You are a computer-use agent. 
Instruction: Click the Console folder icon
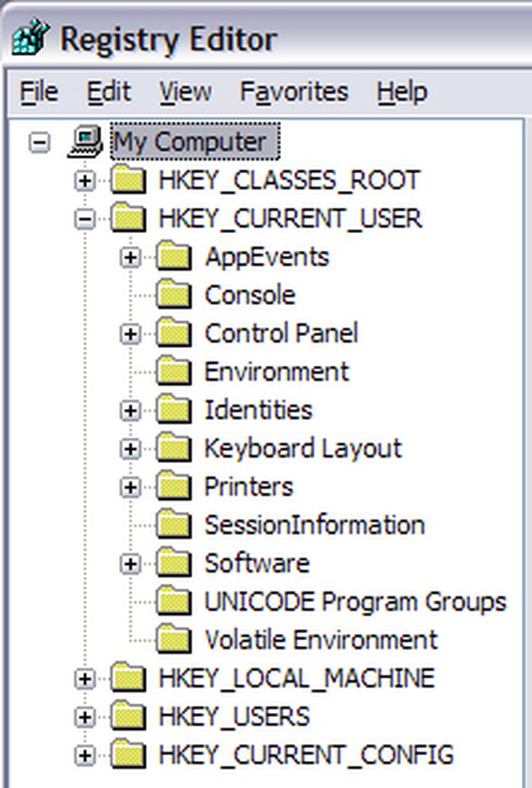(174, 295)
